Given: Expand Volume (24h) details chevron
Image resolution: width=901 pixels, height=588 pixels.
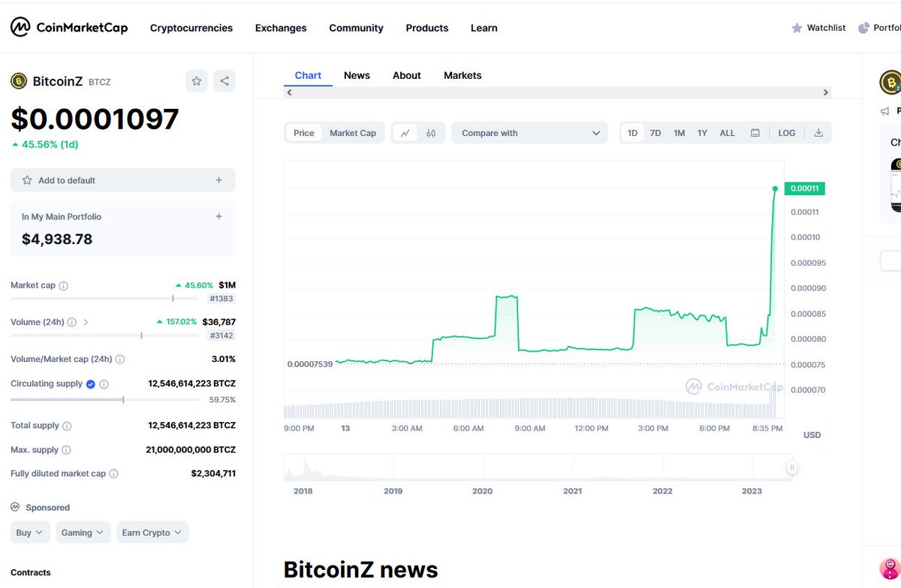Looking at the screenshot, I should (86, 322).
